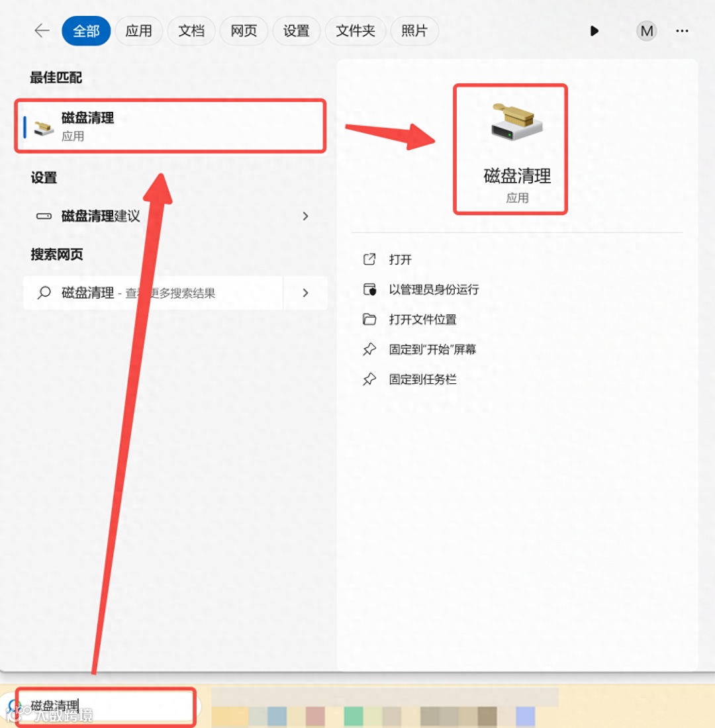Screen dimensions: 715x728
Task: Expand the 磁盘清理建议 chevron
Action: pos(305,216)
